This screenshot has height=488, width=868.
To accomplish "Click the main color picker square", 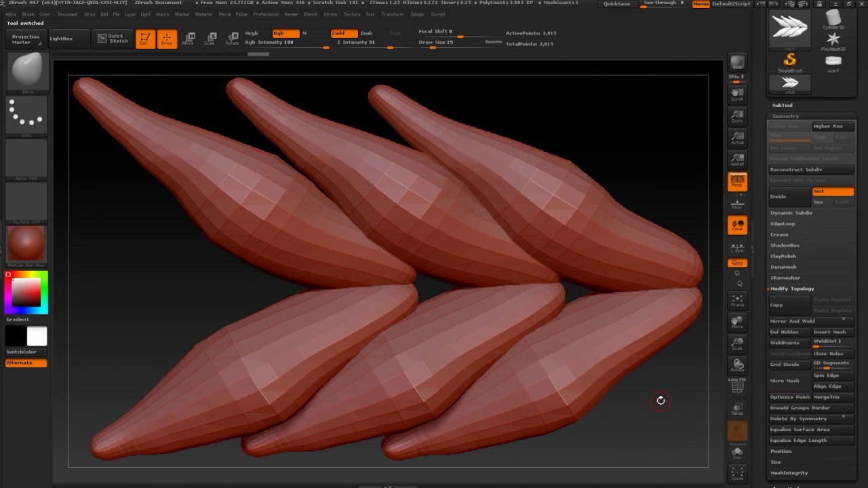I will pos(26,292).
